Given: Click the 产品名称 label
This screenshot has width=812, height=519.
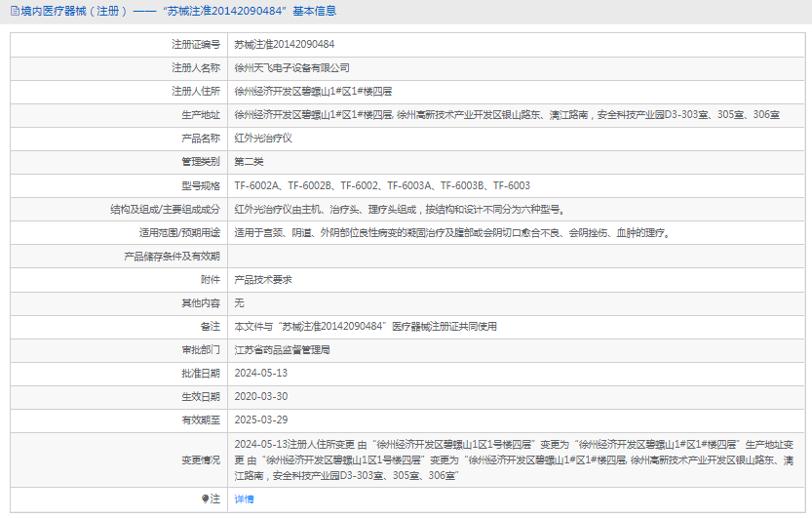Looking at the screenshot, I should (x=201, y=139).
